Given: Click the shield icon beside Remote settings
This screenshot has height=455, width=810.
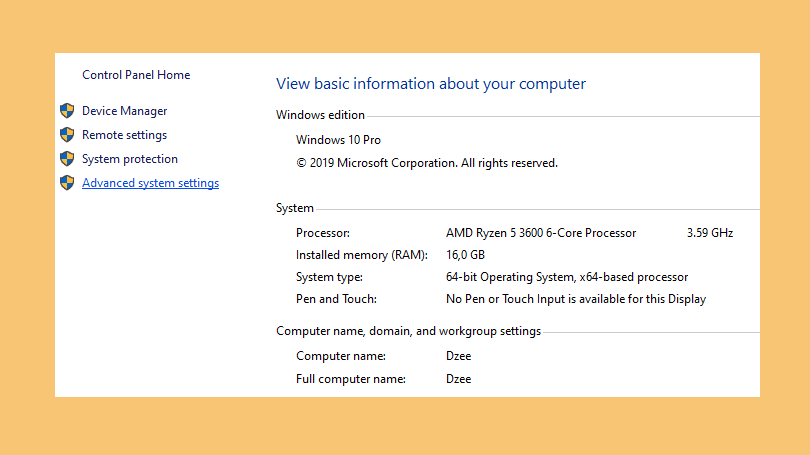Looking at the screenshot, I should (x=67, y=135).
